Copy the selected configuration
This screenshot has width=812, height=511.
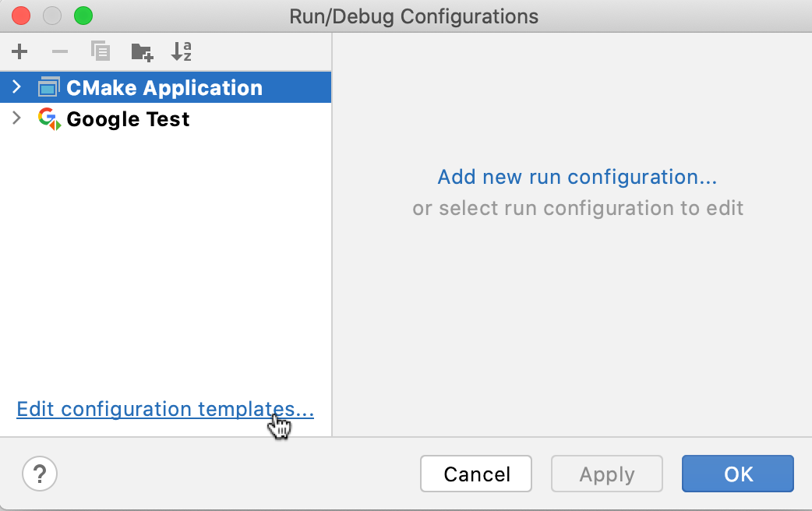click(x=101, y=51)
